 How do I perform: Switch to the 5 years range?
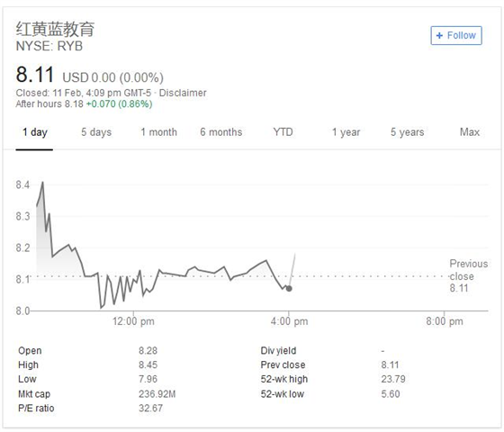click(407, 132)
